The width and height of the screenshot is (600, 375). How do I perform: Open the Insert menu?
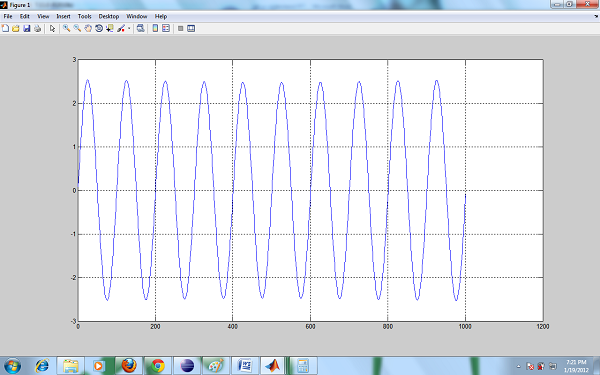[x=63, y=16]
